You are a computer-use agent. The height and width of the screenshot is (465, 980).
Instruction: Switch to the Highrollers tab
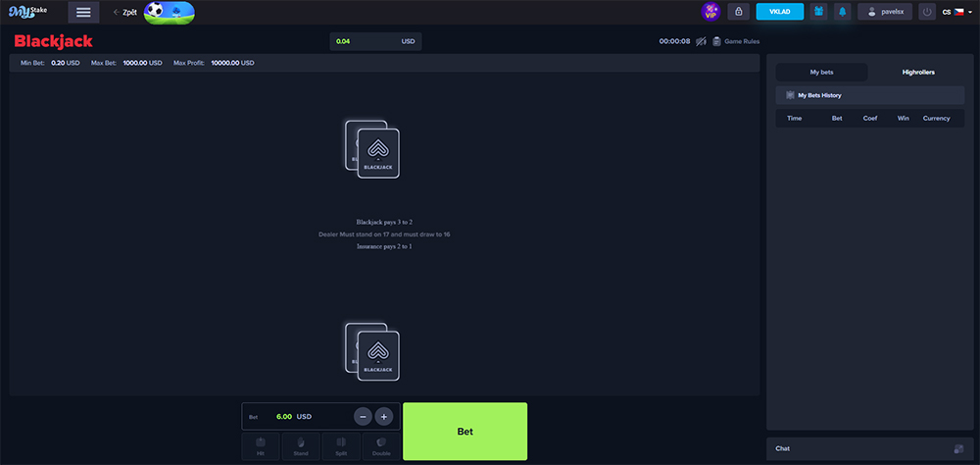(x=918, y=72)
